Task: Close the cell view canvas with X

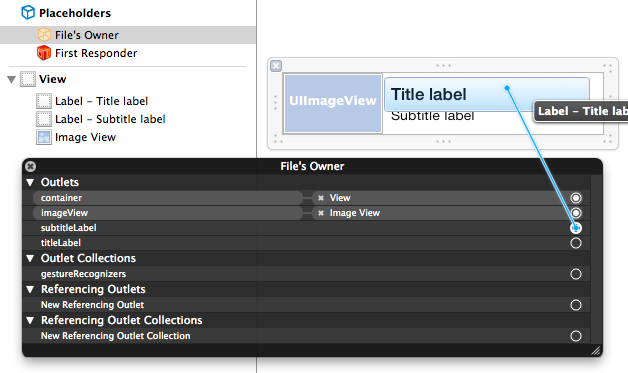Action: pos(276,66)
